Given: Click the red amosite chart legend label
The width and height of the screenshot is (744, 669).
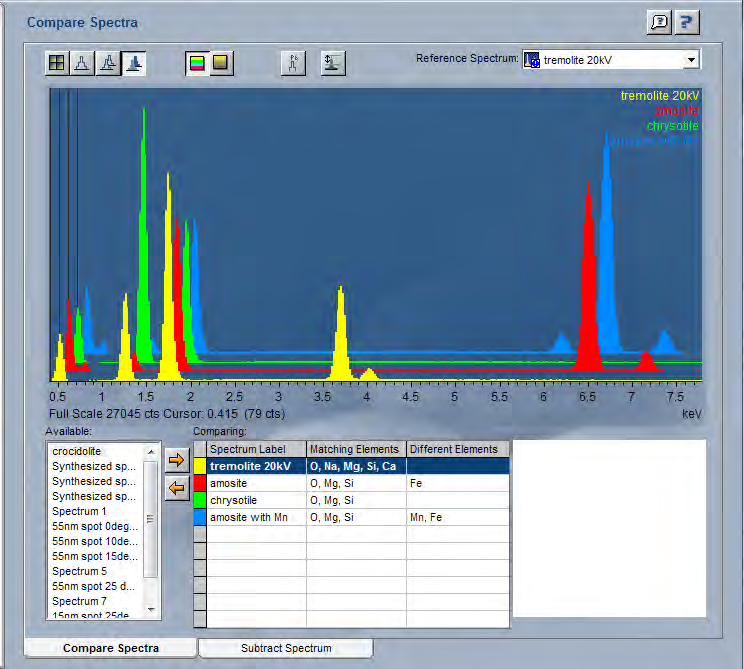Looking at the screenshot, I should [676, 111].
